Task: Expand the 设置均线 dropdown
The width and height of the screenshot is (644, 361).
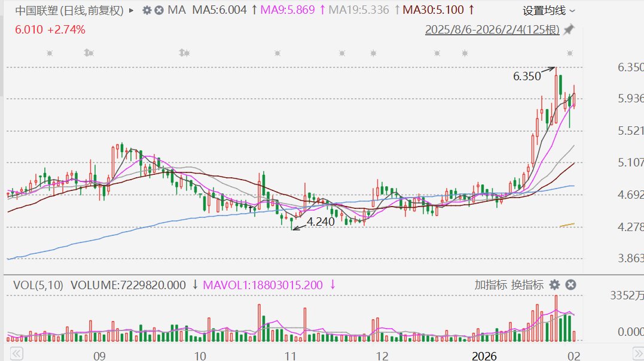Action: click(549, 10)
